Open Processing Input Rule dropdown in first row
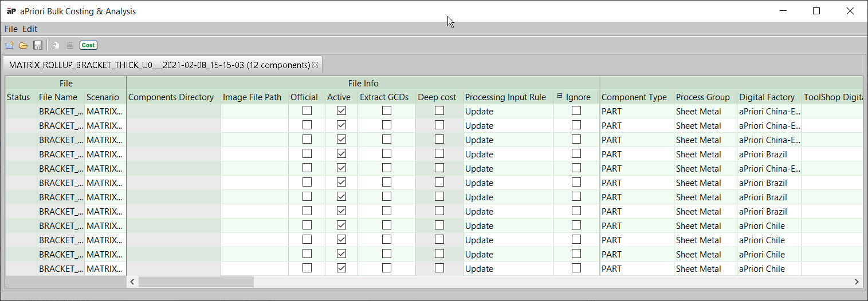The height and width of the screenshot is (301, 868). click(508, 112)
